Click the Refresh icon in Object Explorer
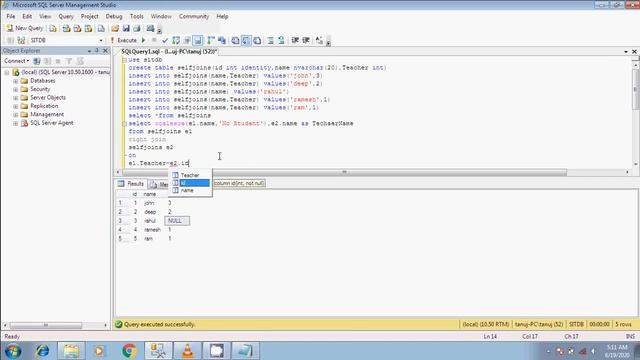640x360 pixels. tap(80, 61)
